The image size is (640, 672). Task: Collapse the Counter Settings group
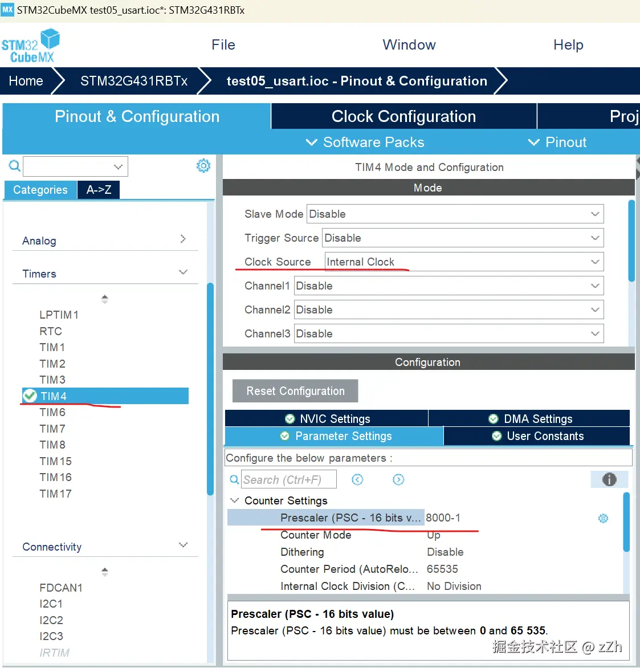(234, 500)
